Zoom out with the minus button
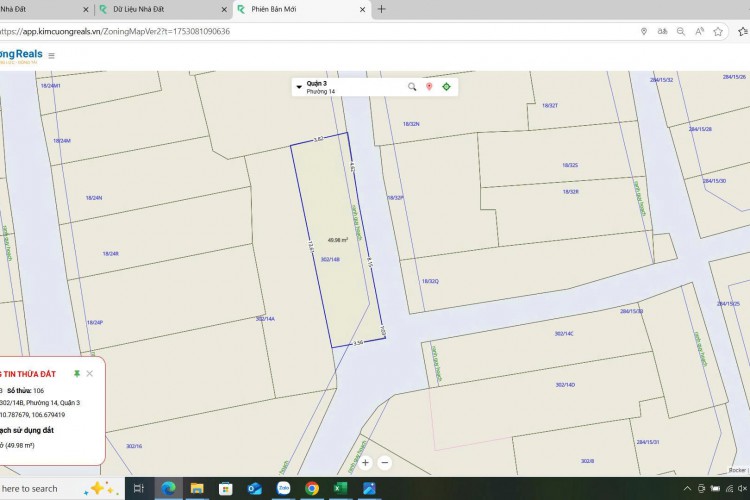Image resolution: width=750 pixels, height=500 pixels. pyautogui.click(x=385, y=462)
